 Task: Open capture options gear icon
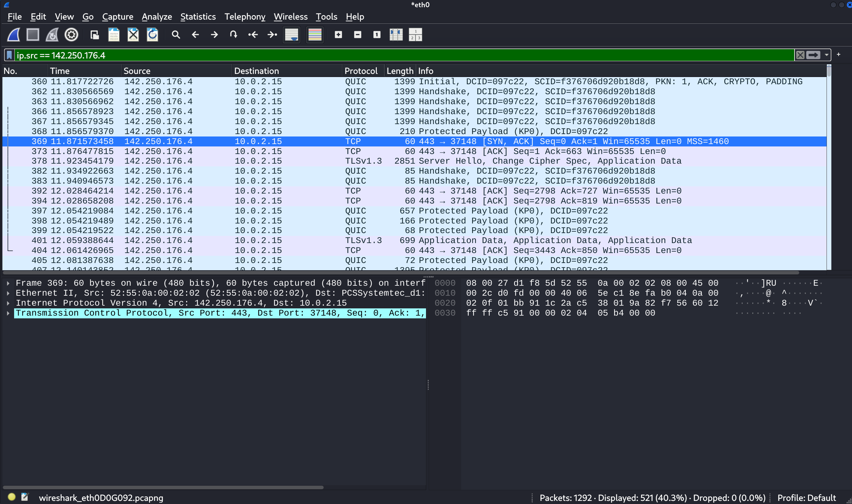(71, 35)
